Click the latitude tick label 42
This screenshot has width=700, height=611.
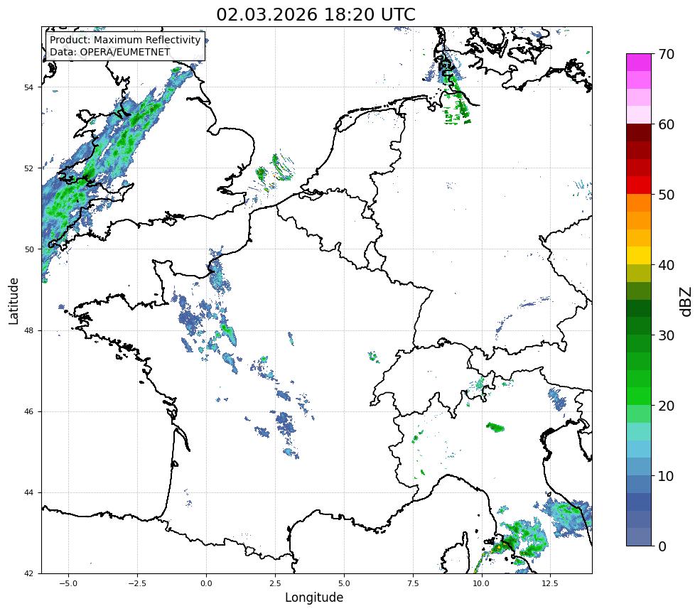tap(28, 573)
